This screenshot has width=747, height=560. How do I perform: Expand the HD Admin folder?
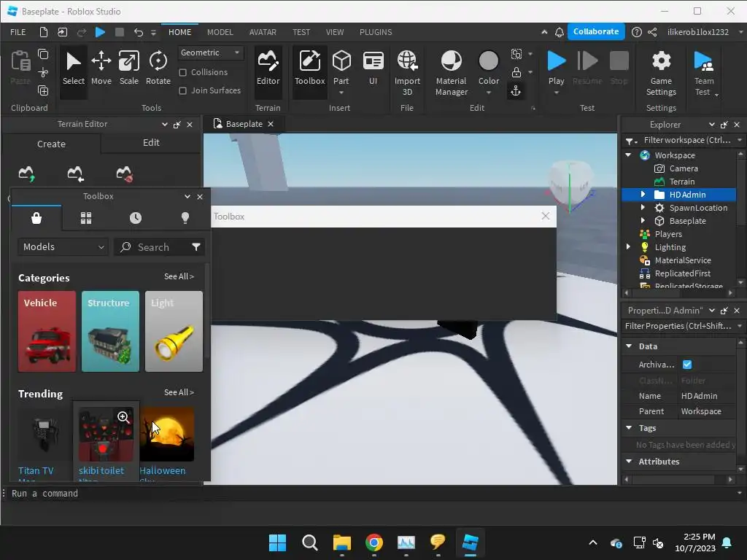[643, 194]
